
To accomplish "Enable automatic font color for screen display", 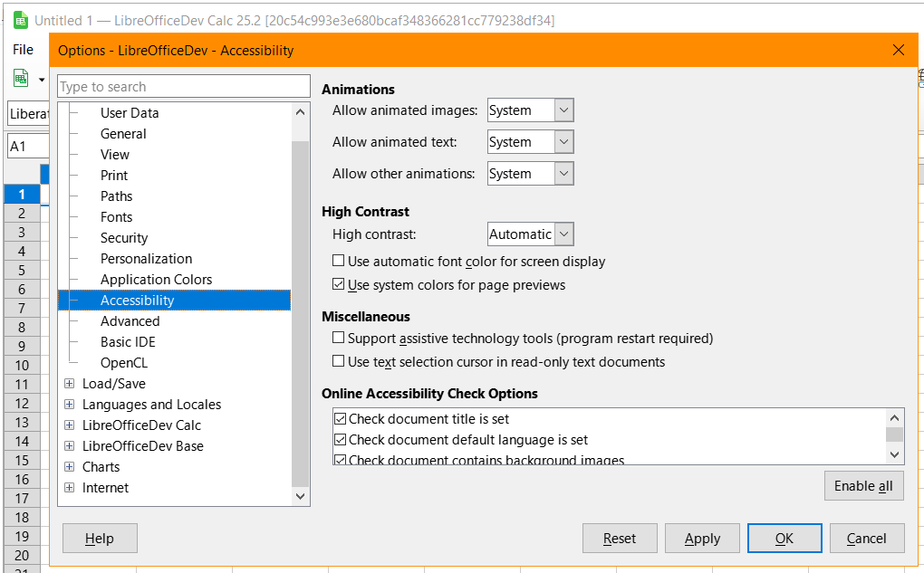I will pos(338,261).
